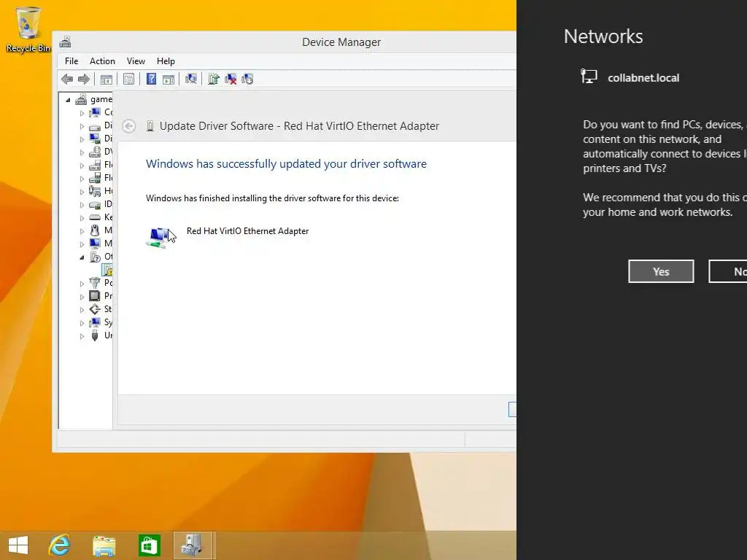The height and width of the screenshot is (560, 747).
Task: Open the Help menu
Action: (166, 61)
